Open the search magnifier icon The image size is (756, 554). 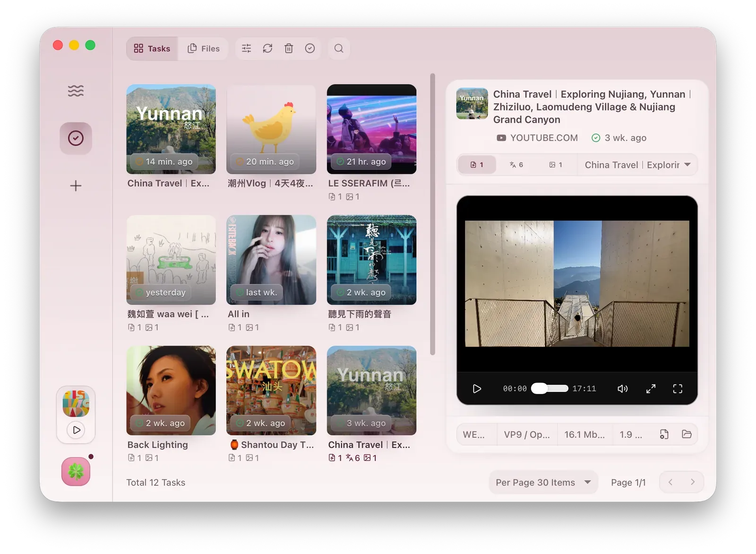[x=339, y=48]
